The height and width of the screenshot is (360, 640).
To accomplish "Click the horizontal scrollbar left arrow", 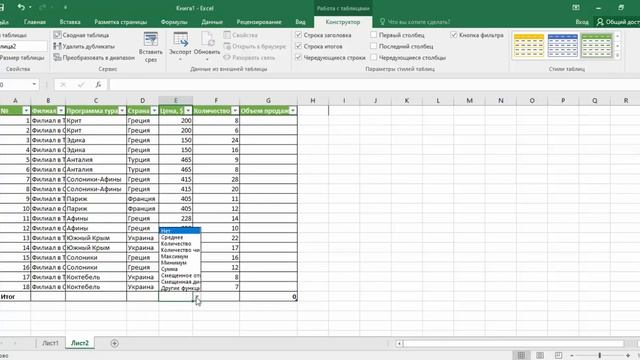I will tap(399, 343).
